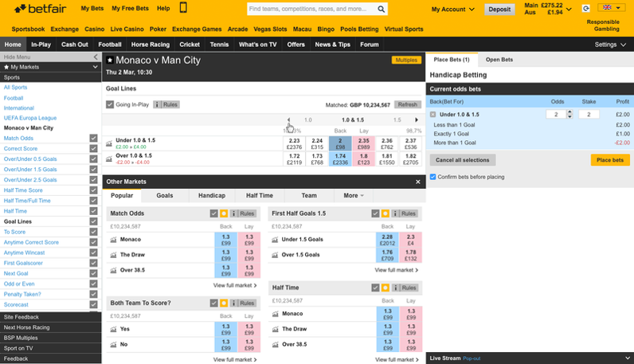Viewport: 634px width, 364px height.
Task: Toggle Correct Score checkbox in sidebar
Action: click(93, 148)
